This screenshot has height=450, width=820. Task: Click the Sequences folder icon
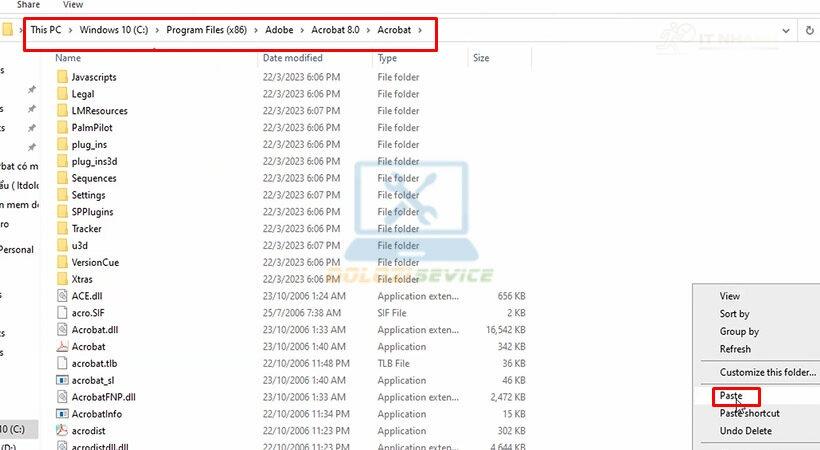[62, 178]
